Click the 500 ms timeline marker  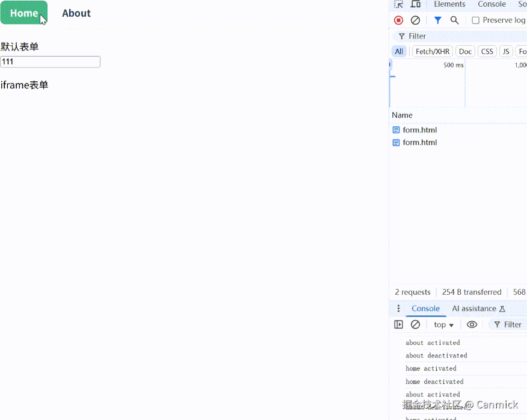tap(454, 65)
